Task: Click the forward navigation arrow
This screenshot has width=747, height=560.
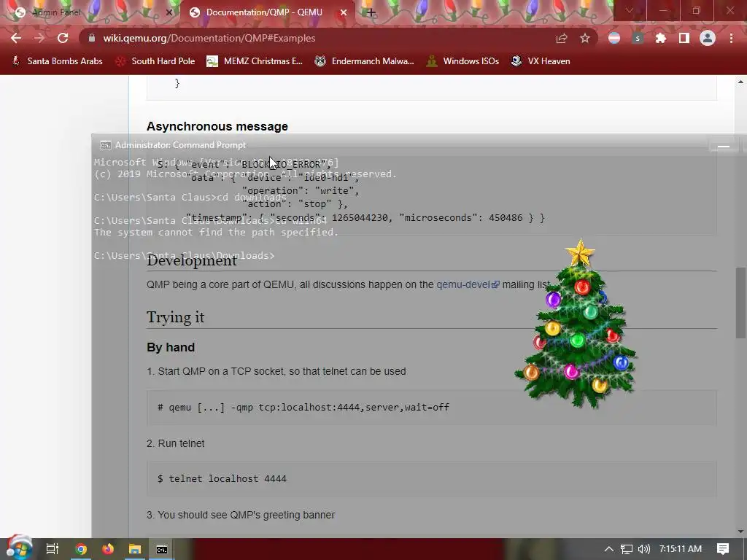Action: (x=39, y=38)
